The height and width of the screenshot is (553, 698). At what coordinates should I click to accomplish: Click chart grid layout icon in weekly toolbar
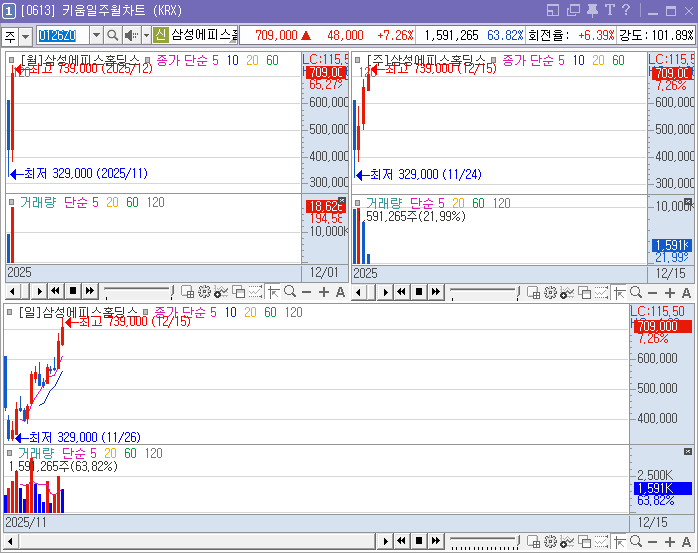(x=533, y=293)
